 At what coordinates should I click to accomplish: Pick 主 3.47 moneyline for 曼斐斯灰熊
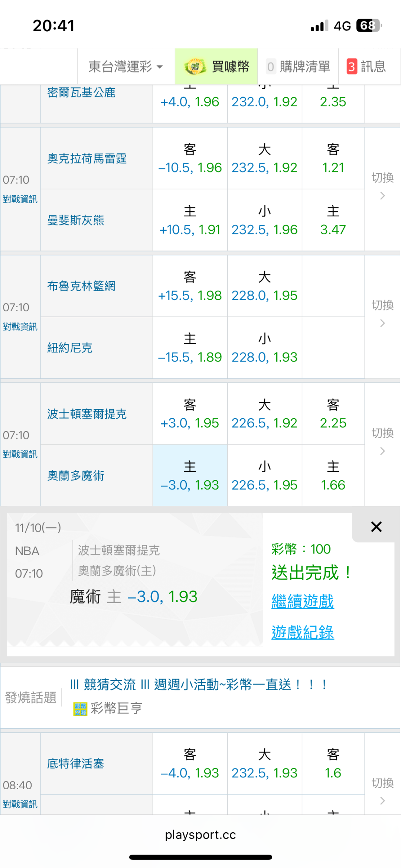tap(333, 220)
